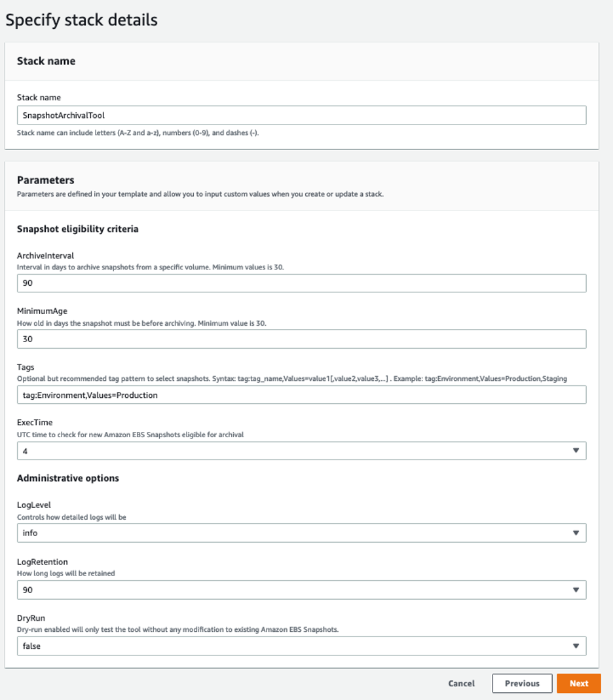Click the Stack name section header
Image resolution: width=613 pixels, height=700 pixels.
[x=42, y=61]
